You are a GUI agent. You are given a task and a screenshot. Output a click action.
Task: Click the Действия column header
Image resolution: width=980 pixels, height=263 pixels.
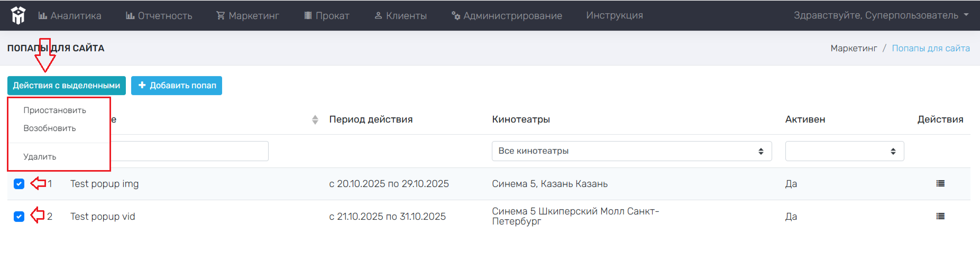coord(940,119)
